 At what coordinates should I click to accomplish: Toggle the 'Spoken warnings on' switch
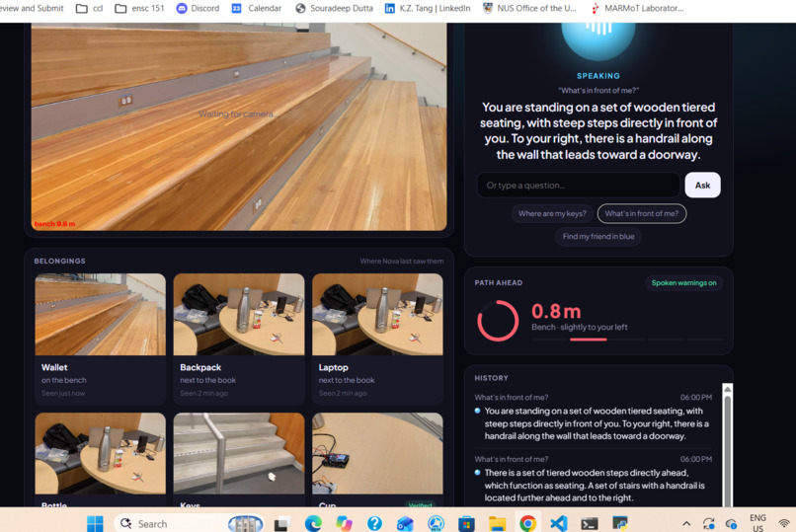pyautogui.click(x=683, y=283)
